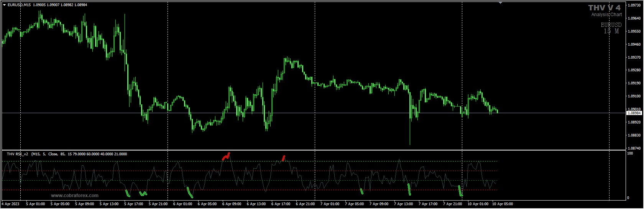
Task: Click the 10 Apr 01:00 time axis label
Action: 478,204
